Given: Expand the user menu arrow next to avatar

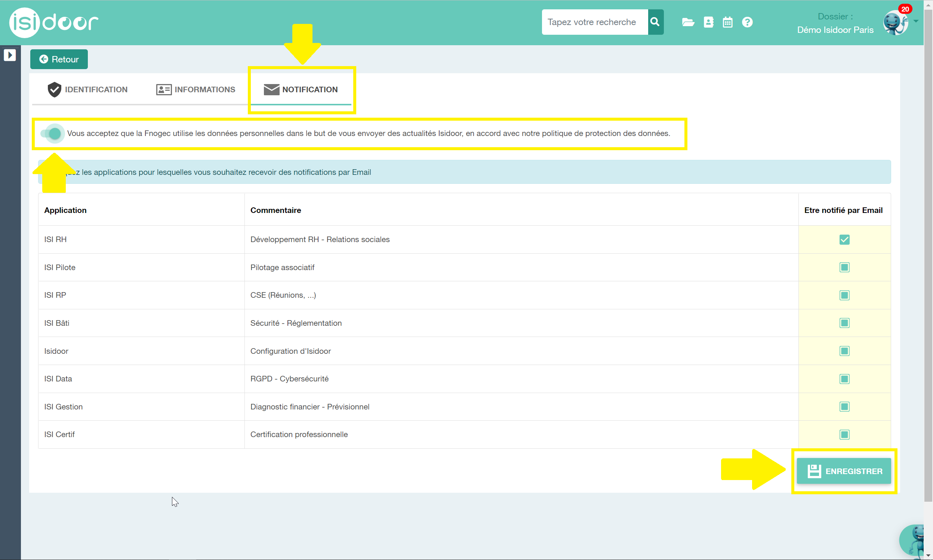Looking at the screenshot, I should (x=916, y=21).
